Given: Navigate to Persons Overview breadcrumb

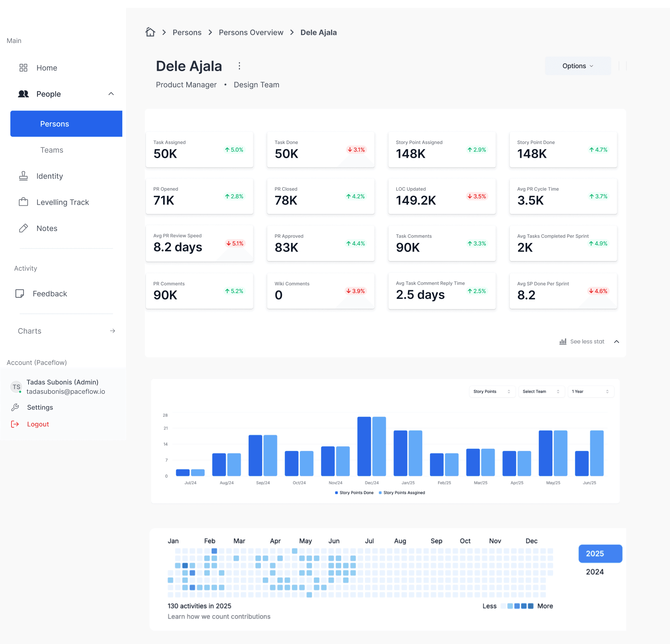Looking at the screenshot, I should pyautogui.click(x=251, y=32).
